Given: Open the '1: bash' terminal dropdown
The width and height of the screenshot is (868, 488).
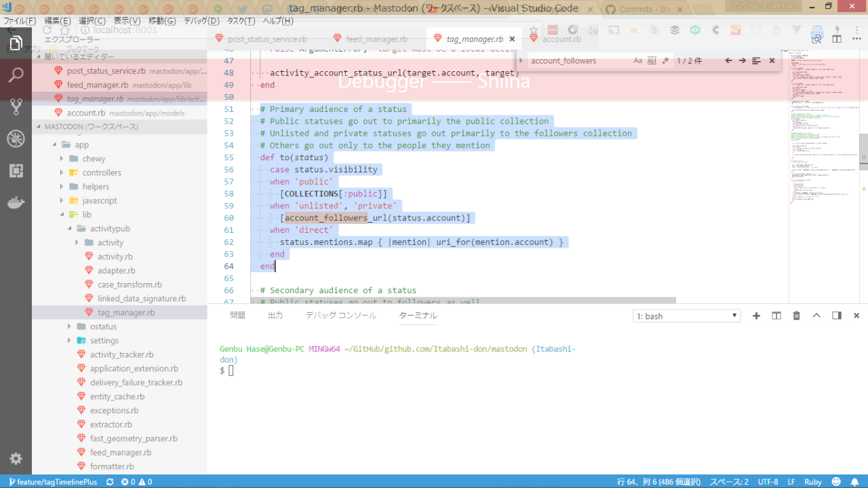Looking at the screenshot, I should (686, 316).
